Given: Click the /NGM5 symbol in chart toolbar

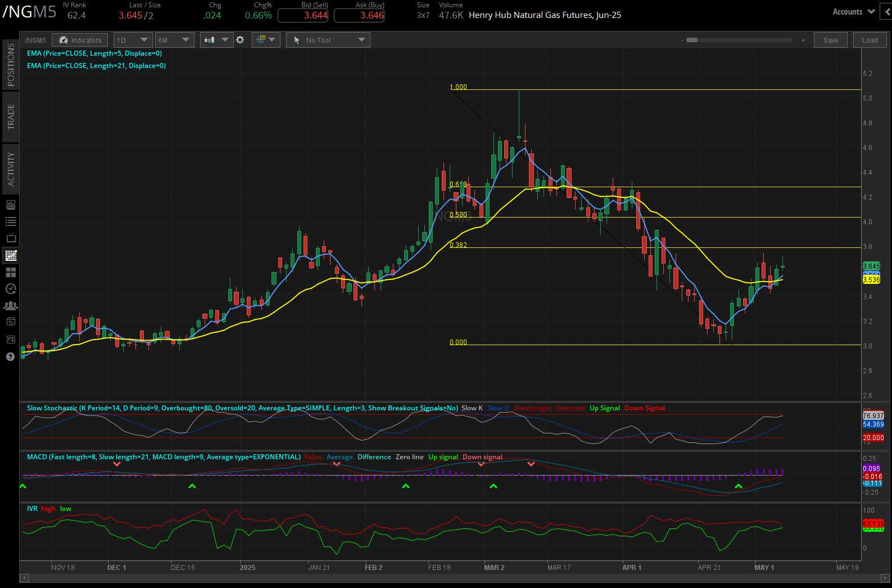Looking at the screenshot, I should coord(35,40).
